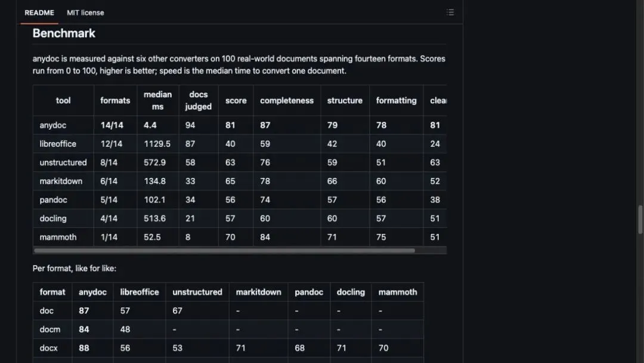Viewport: 644px width, 363px height.
Task: Select the anydoc row name cell
Action: (63, 125)
